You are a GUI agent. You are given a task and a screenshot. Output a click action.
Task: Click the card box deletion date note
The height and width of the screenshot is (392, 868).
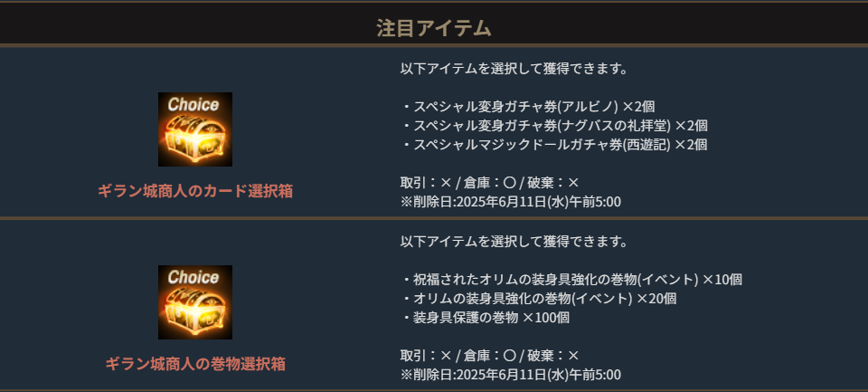pos(510,201)
